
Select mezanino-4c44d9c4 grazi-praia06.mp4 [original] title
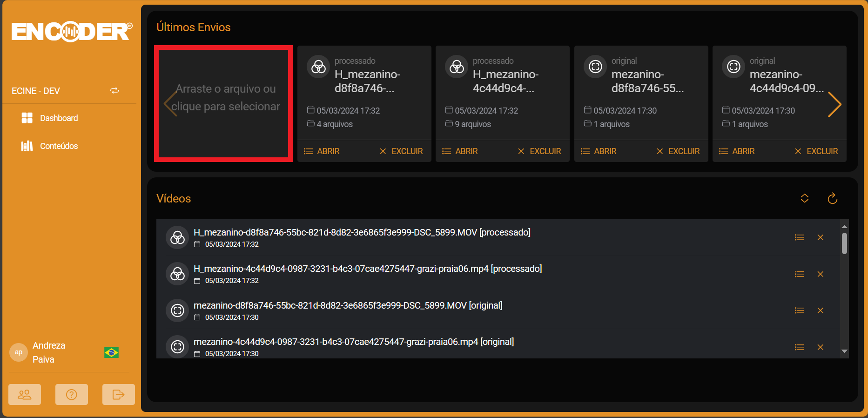(354, 342)
